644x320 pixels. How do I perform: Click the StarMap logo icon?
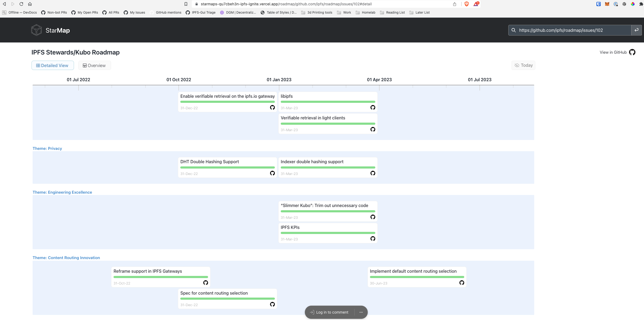tap(37, 30)
